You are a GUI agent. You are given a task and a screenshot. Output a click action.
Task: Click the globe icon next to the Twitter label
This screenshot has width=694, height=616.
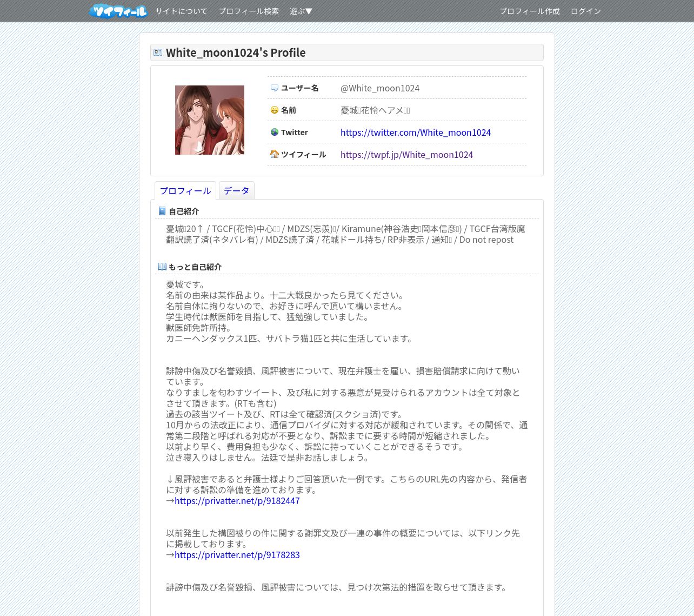[275, 132]
